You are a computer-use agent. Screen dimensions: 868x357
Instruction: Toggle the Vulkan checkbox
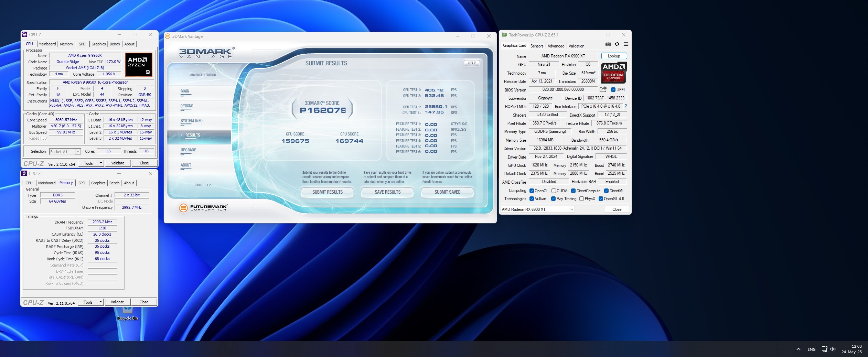click(532, 199)
